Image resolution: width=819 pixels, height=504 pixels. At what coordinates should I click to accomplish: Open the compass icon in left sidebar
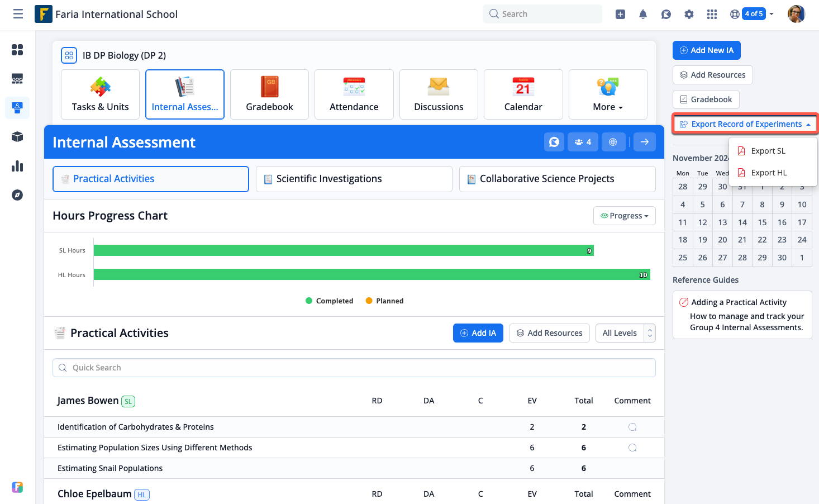tap(17, 195)
